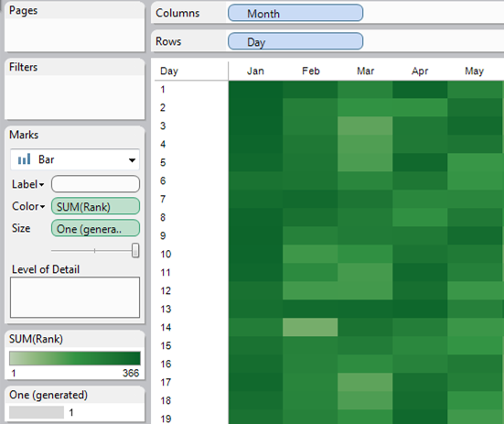Viewport: 504px width, 424px height.
Task: Click the Level of Detail box
Action: pos(75,298)
